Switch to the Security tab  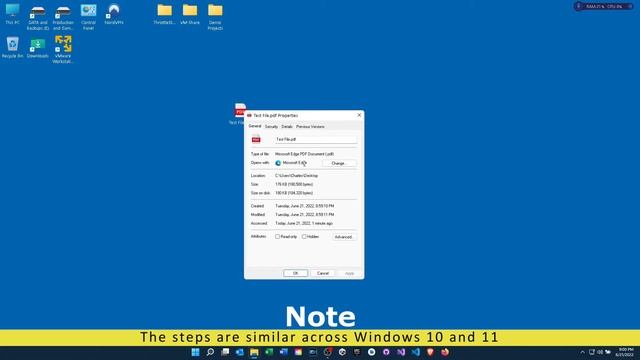[271, 127]
